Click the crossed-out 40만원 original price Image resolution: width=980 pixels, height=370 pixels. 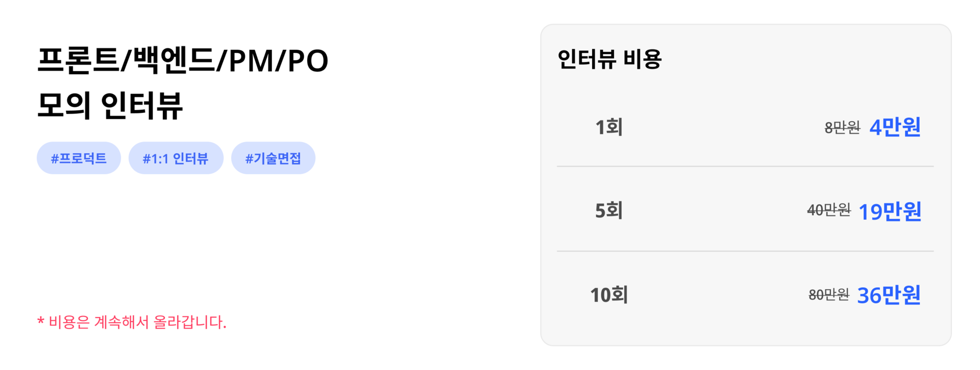(x=829, y=210)
